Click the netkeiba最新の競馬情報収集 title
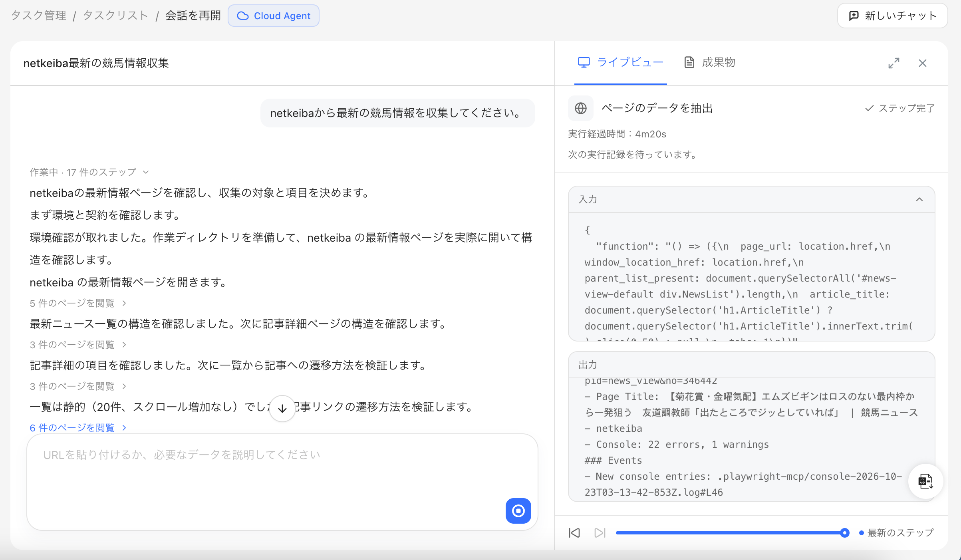Screen dimensions: 961x560 (x=96, y=63)
